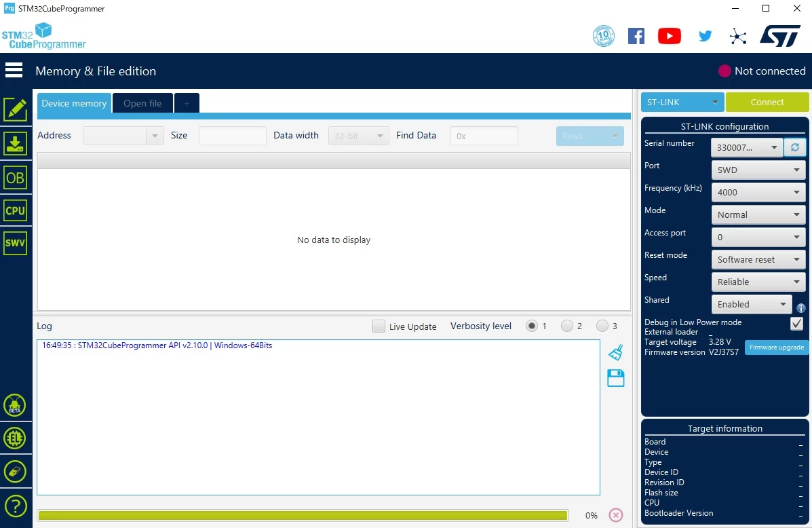Open the Erasing & Programming download icon
Screen dimensions: 812x528
(16, 144)
